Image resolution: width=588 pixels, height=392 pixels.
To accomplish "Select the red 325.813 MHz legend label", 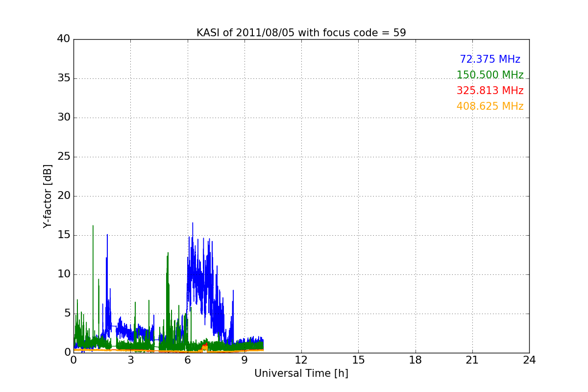I will 490,91.
